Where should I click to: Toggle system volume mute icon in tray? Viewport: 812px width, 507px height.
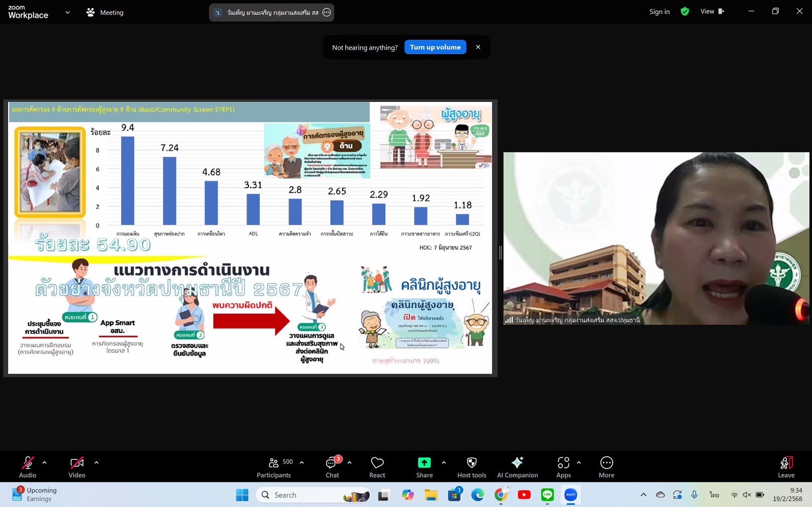click(x=747, y=495)
